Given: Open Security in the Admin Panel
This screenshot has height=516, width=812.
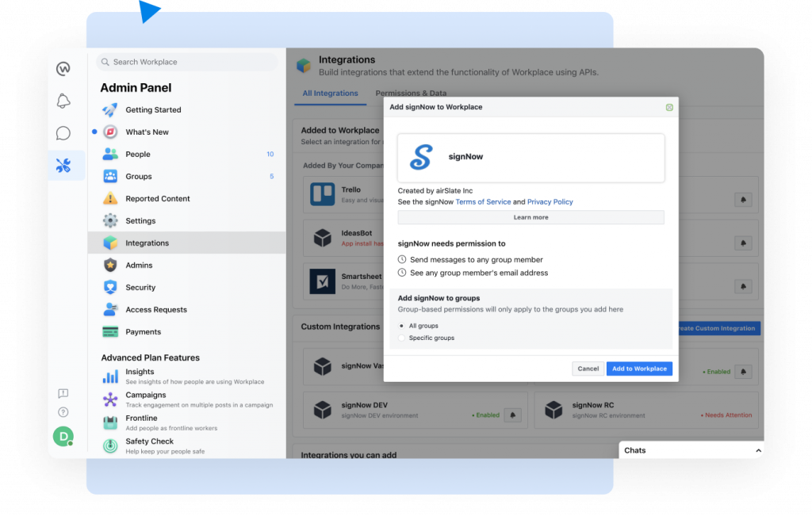Looking at the screenshot, I should pyautogui.click(x=140, y=288).
